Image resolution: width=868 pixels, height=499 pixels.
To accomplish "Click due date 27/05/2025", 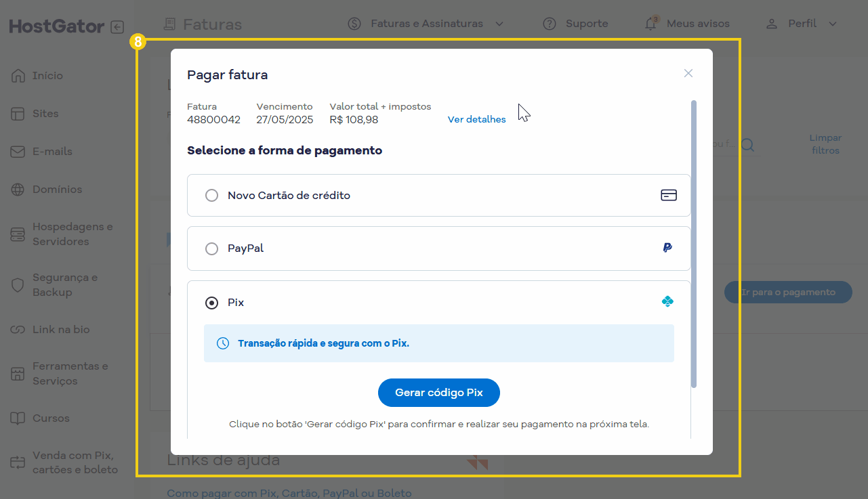I will point(285,120).
